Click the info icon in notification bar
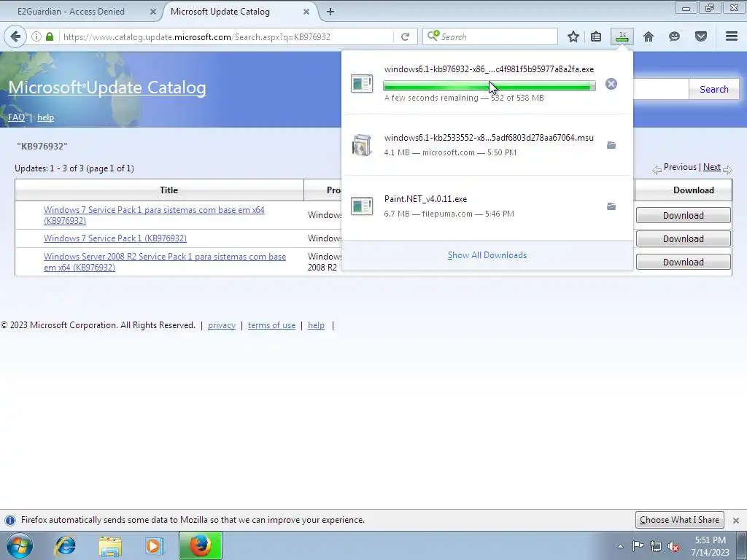The height and width of the screenshot is (560, 747). (10, 520)
